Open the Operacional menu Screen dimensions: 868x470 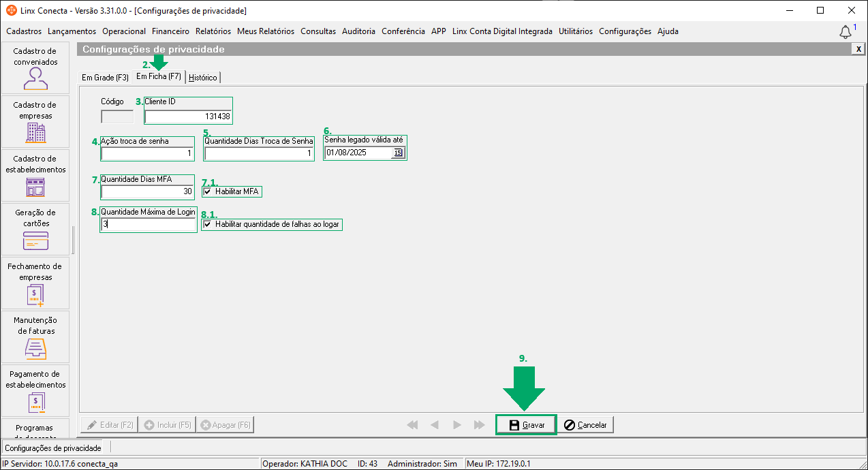click(124, 31)
